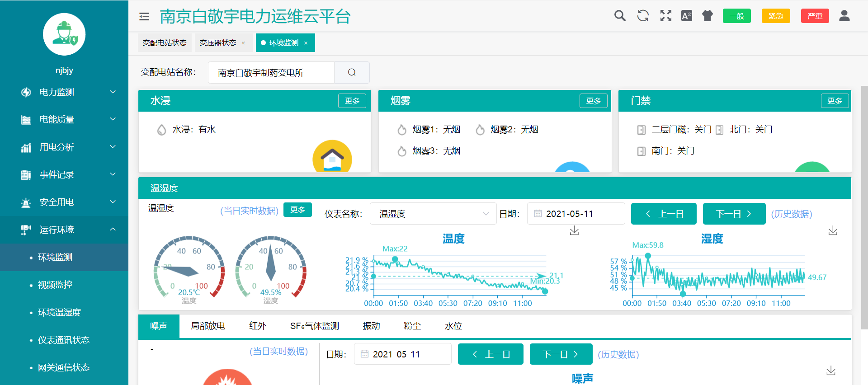This screenshot has height=385, width=868.
Task: Expand the 事件记录 menu
Action: pyautogui.click(x=64, y=175)
